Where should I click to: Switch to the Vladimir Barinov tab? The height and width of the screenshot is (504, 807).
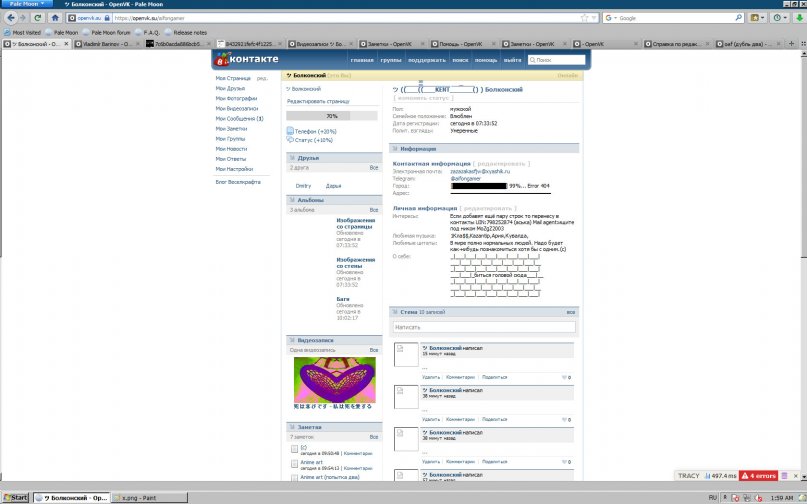click(106, 44)
